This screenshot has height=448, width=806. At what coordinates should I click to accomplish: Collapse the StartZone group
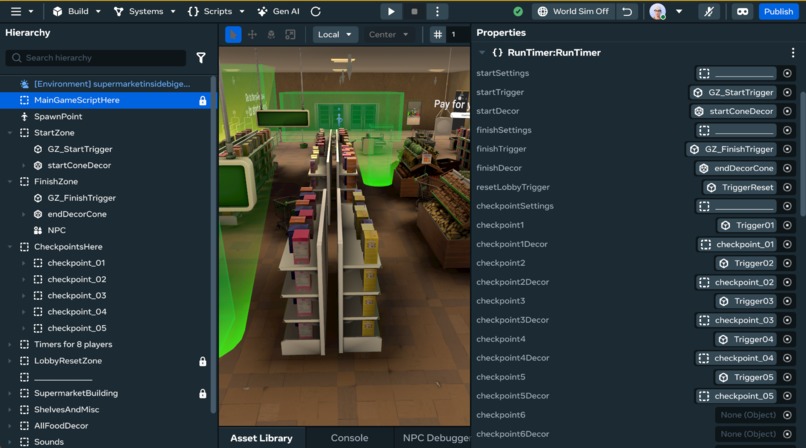point(10,133)
